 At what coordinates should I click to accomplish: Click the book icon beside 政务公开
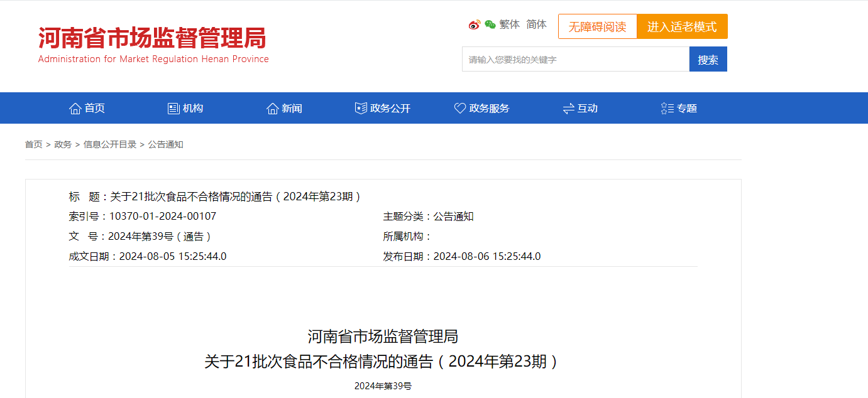tap(361, 109)
